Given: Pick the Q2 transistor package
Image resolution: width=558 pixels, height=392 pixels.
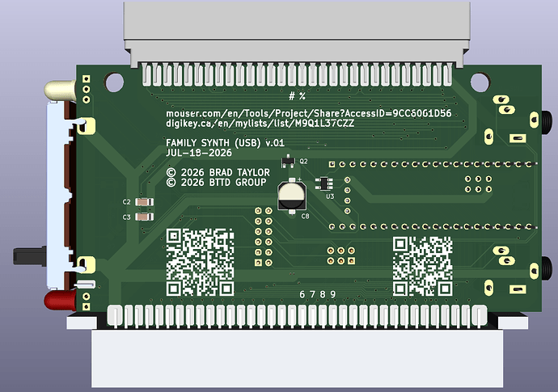Looking at the screenshot, I should click(288, 162).
